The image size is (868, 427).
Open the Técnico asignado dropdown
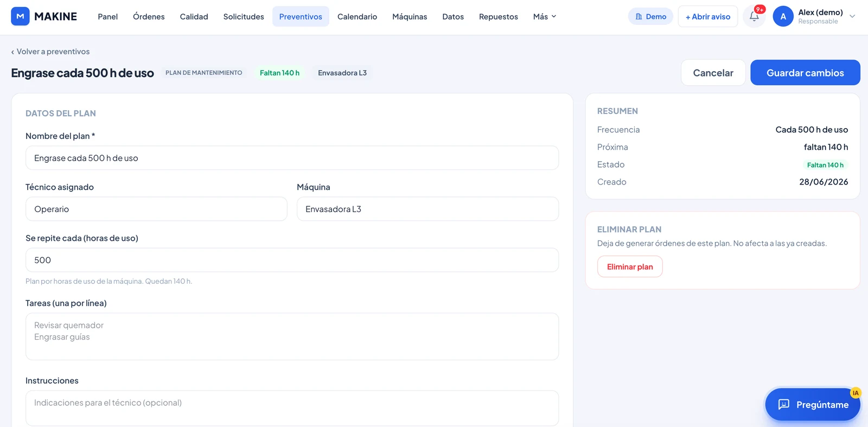click(156, 209)
